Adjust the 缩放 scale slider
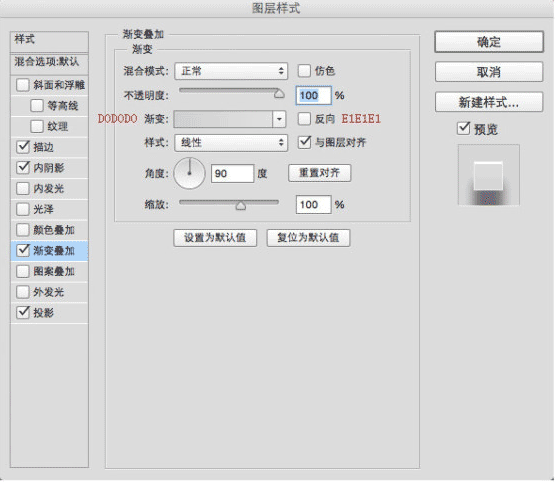The width and height of the screenshot is (555, 482). click(x=241, y=205)
